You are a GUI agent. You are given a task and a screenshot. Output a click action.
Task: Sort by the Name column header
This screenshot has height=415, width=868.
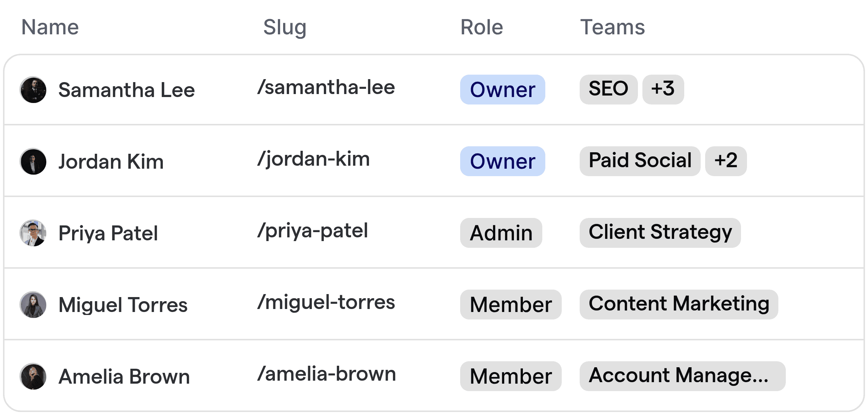tap(50, 27)
